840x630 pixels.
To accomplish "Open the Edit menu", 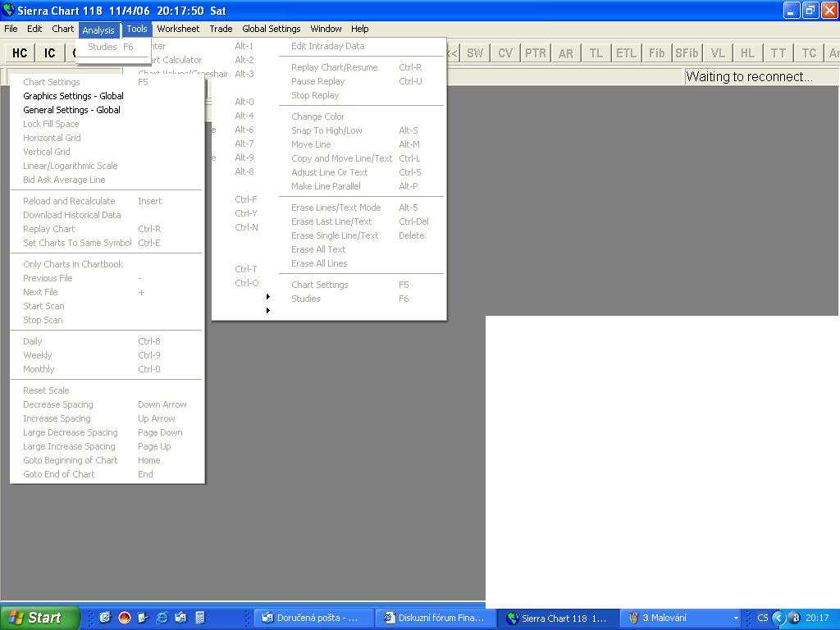I will [x=34, y=29].
